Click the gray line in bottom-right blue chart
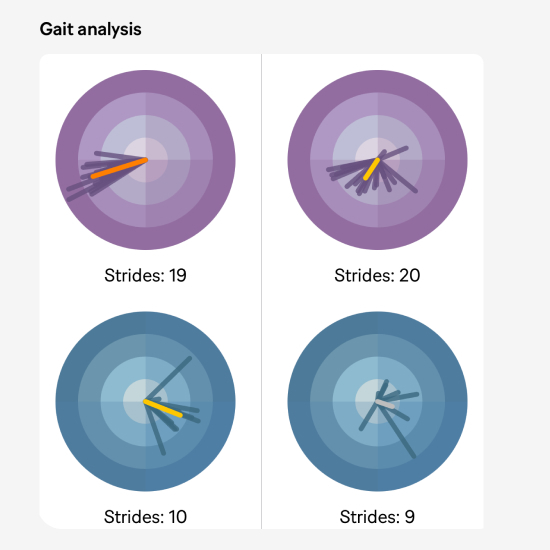 385,403
